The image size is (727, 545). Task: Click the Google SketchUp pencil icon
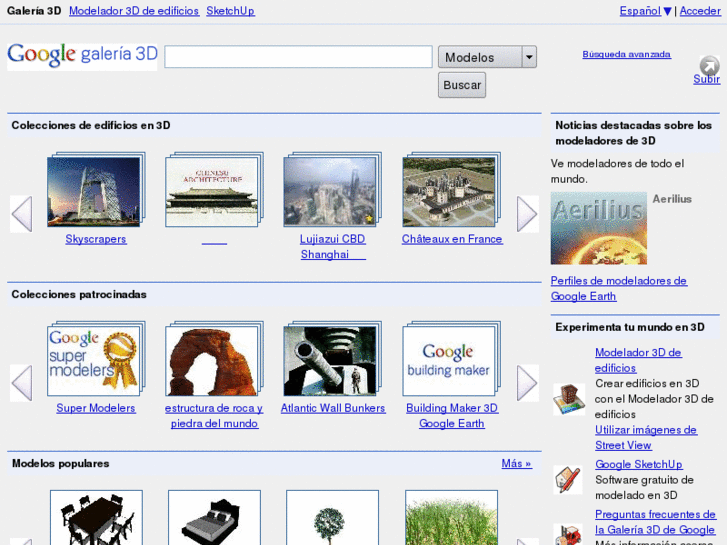pyautogui.click(x=568, y=480)
